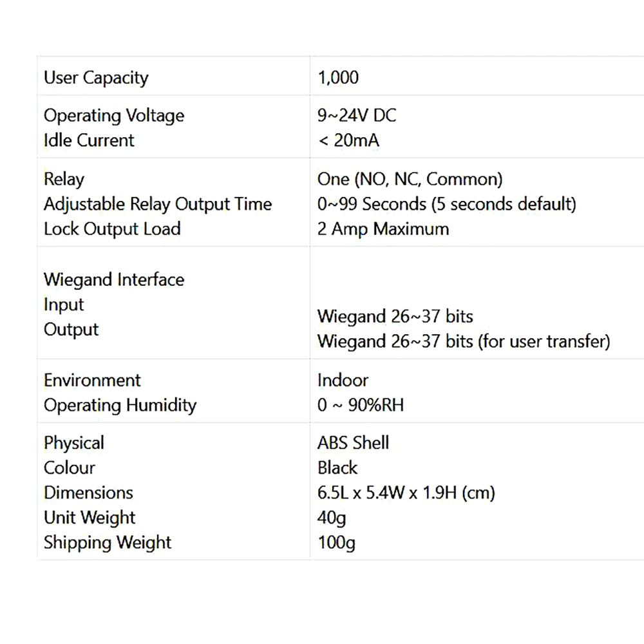Select Wiegand 26~37 bits for user transfer
The height and width of the screenshot is (644, 644).
464,342
